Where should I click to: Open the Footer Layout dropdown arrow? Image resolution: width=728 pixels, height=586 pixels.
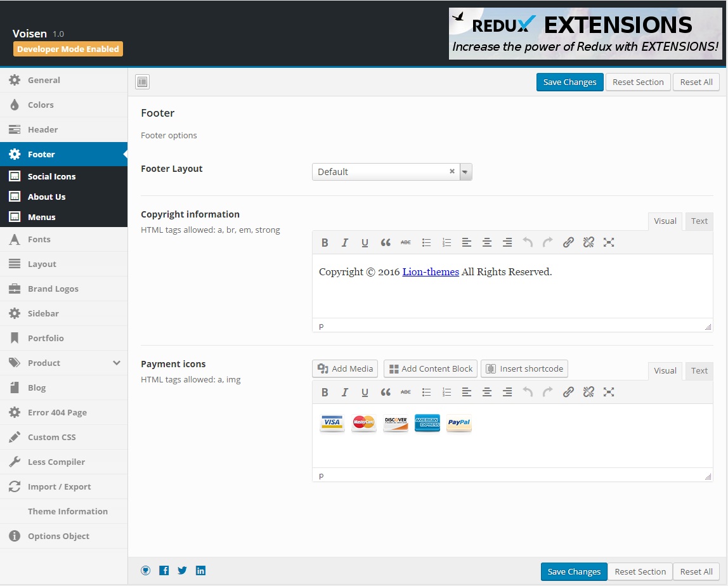(x=465, y=172)
